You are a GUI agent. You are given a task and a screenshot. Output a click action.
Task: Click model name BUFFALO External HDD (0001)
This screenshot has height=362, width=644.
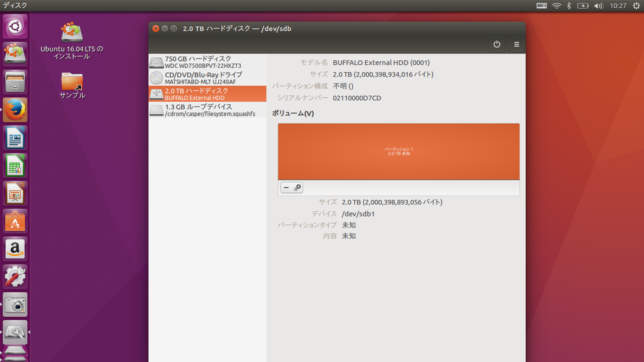coord(381,62)
